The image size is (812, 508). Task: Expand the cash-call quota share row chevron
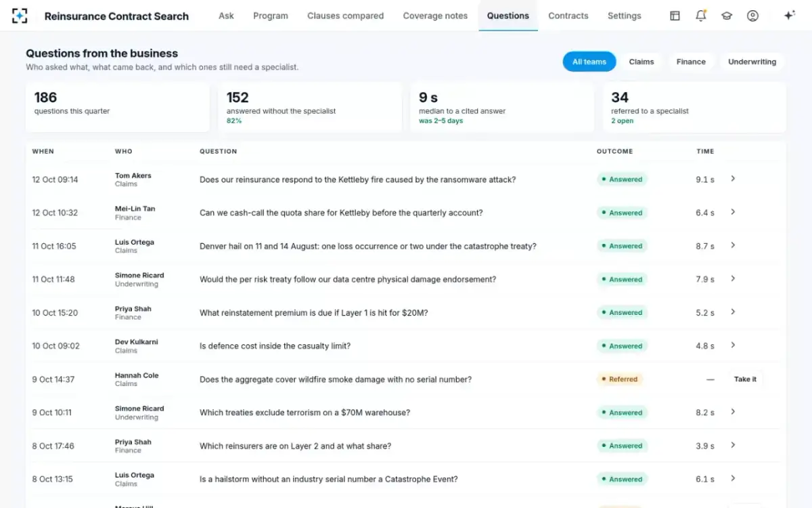coord(733,212)
